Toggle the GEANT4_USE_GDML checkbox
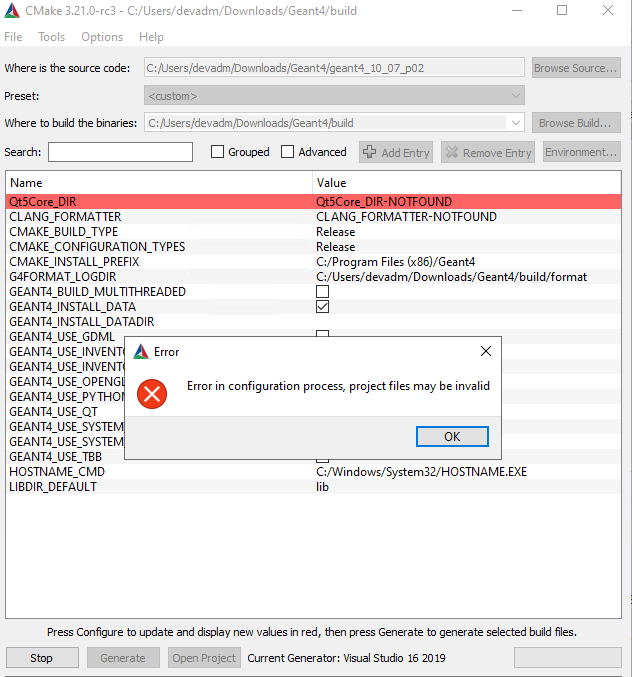 point(322,333)
